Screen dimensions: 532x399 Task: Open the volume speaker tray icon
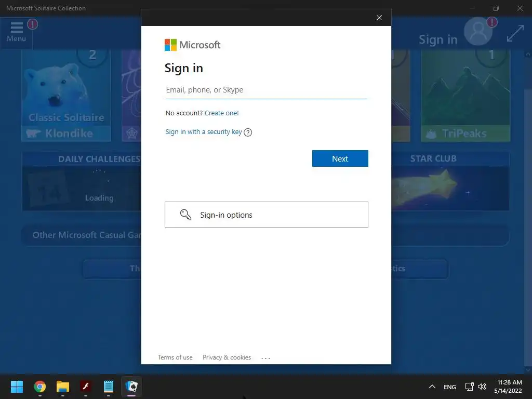[482, 387]
